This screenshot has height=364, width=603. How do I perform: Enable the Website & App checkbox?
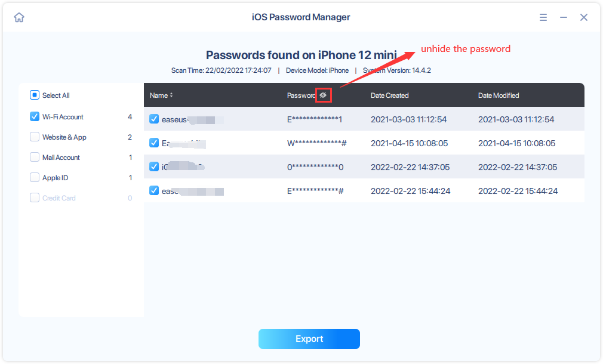35,137
